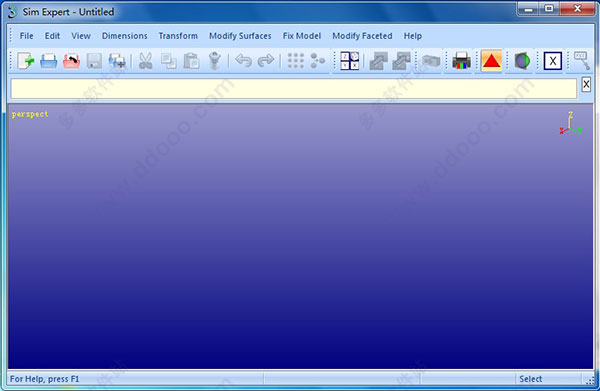Click the second gray stepped-block icon
Viewport: 600px width, 391px height.
pos(401,61)
